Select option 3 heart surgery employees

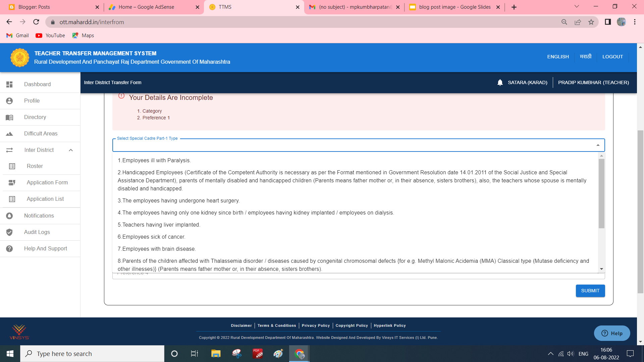[355, 201]
